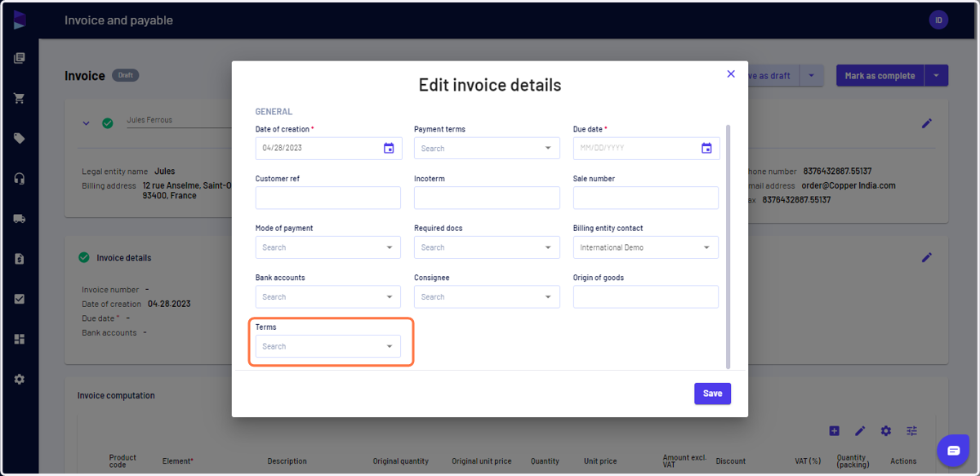Open the settings gear in sidebar
The height and width of the screenshot is (476, 980).
(x=20, y=380)
